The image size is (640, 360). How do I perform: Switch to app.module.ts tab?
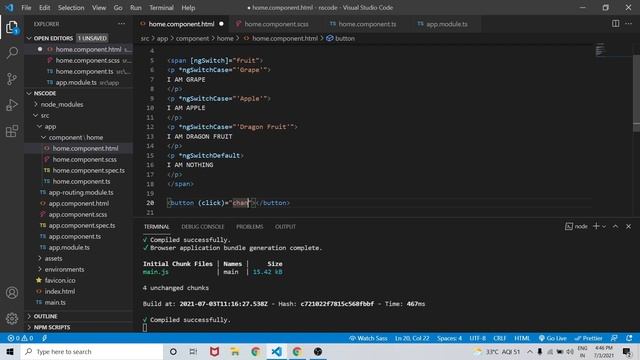(446, 24)
